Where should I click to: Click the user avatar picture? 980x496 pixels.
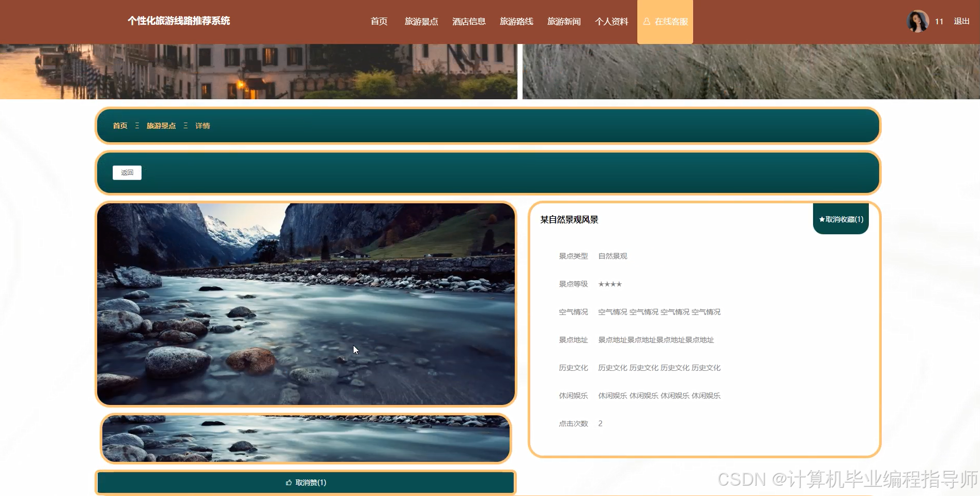[918, 21]
